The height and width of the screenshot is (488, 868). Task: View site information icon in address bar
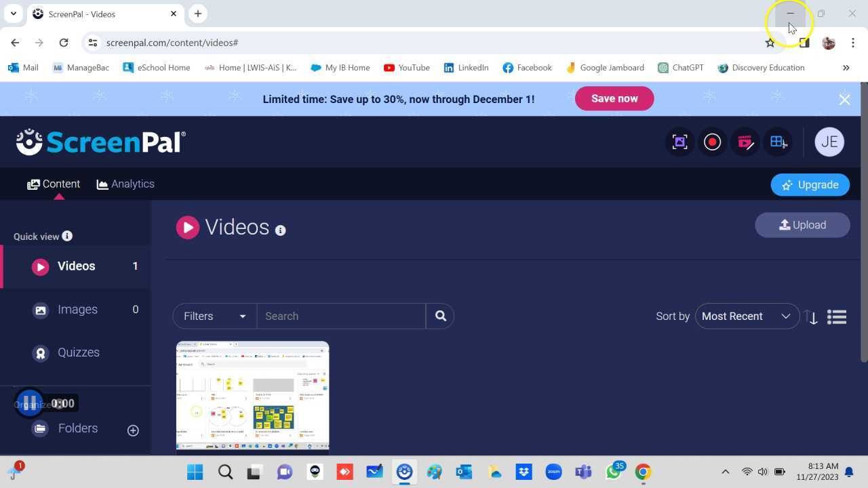(93, 43)
